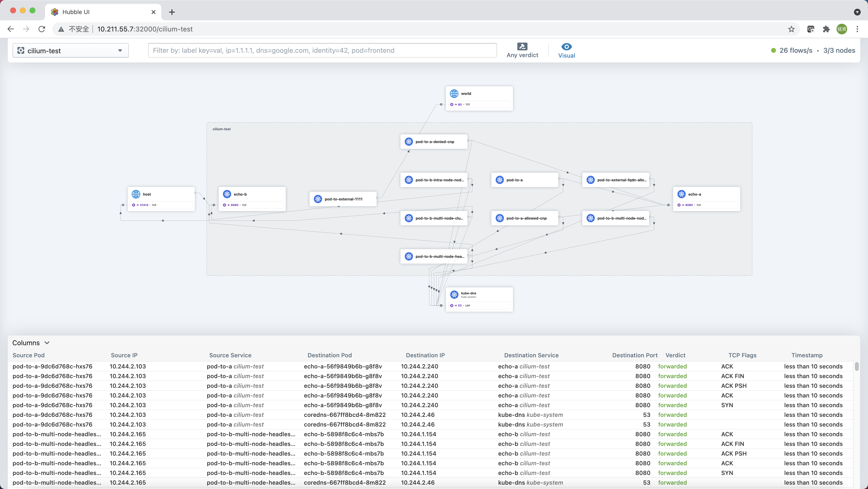Click the globe icon on the host node
868x489 pixels.
point(136,194)
